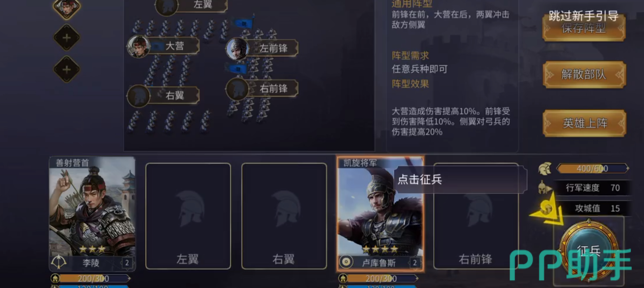Click the 400/600 troop capacity bar
Screen dimensions: 644x288
click(x=593, y=168)
